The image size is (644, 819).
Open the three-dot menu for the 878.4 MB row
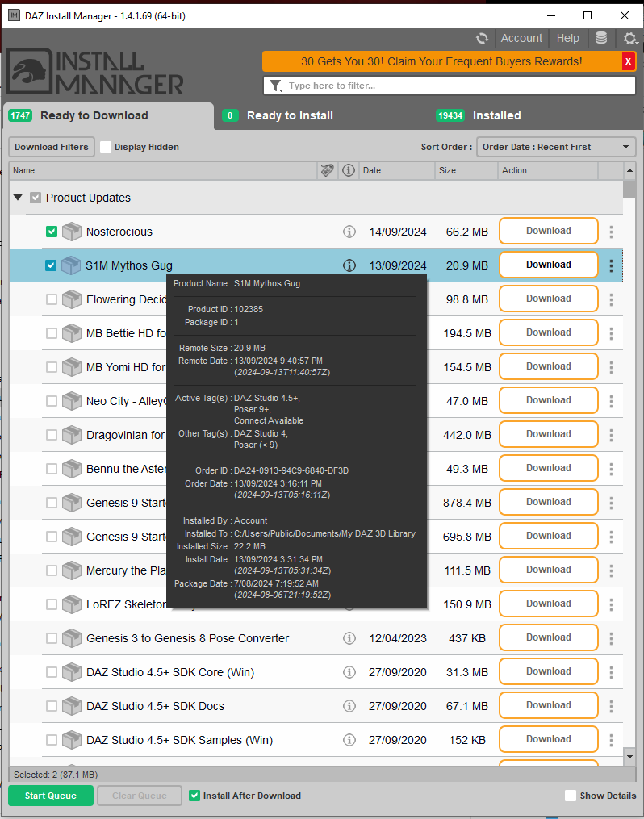(x=611, y=503)
